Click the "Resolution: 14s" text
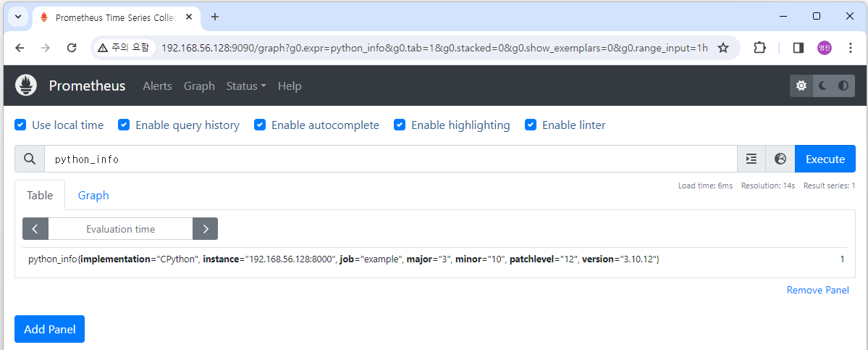This screenshot has width=868, height=350. (768, 186)
